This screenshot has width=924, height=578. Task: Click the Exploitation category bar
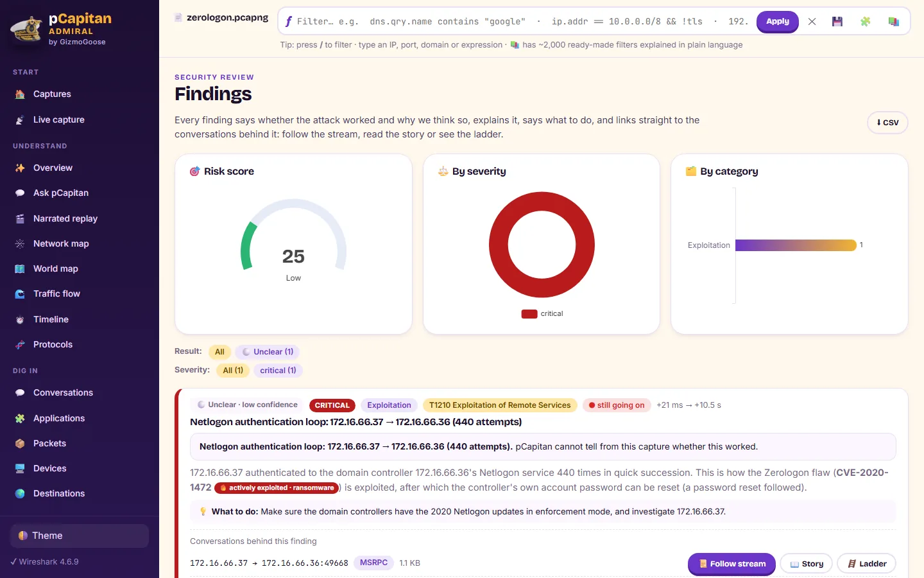pyautogui.click(x=796, y=245)
